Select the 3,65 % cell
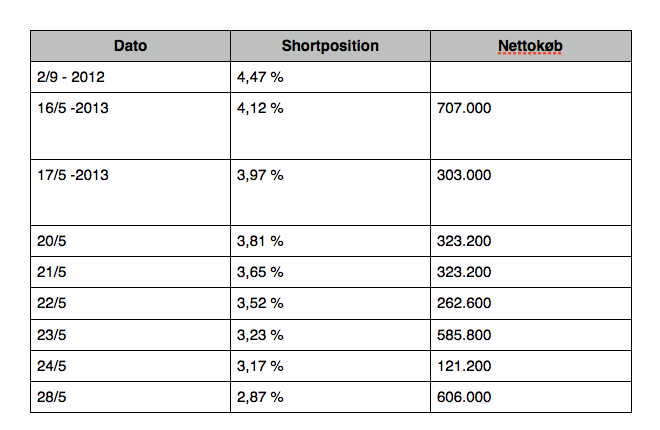 click(x=330, y=272)
